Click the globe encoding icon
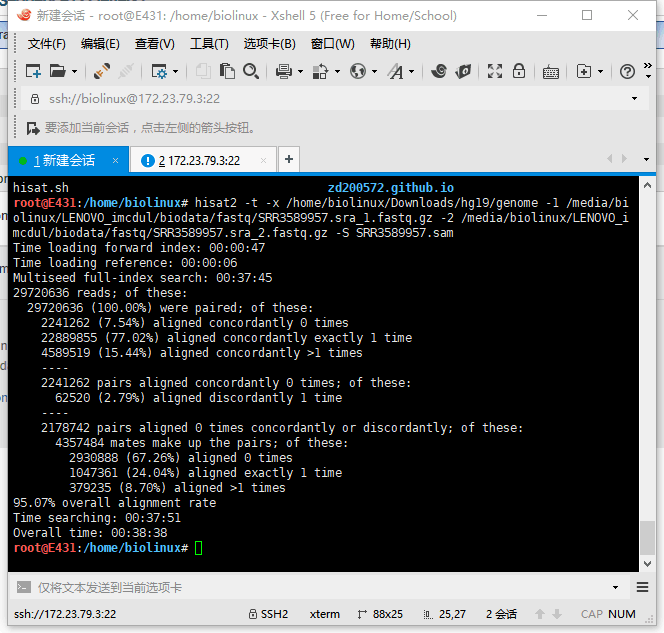Screen dimensions: 664x633 point(358,71)
